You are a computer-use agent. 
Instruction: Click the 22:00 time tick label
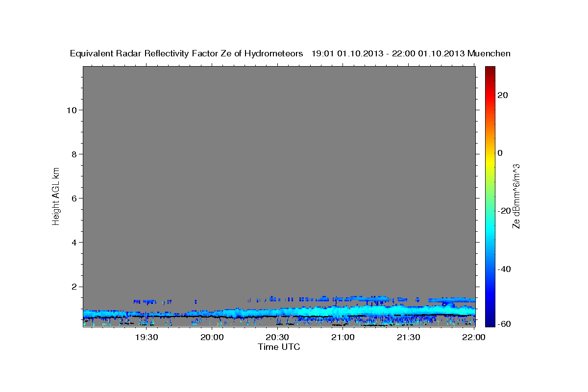473,337
